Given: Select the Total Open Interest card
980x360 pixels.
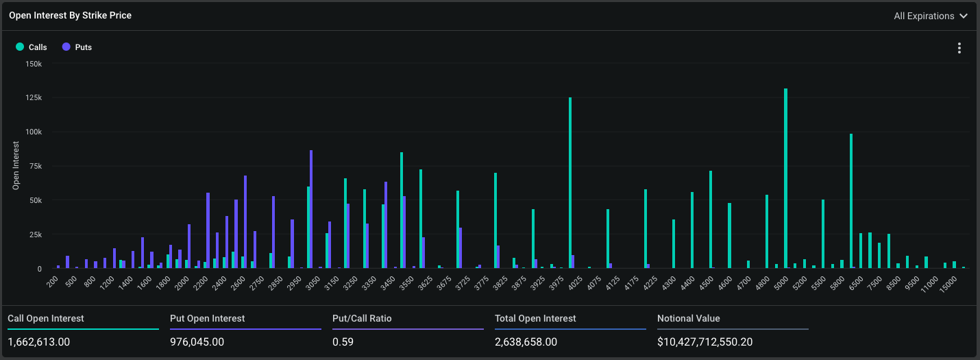Looking at the screenshot, I should 569,330.
